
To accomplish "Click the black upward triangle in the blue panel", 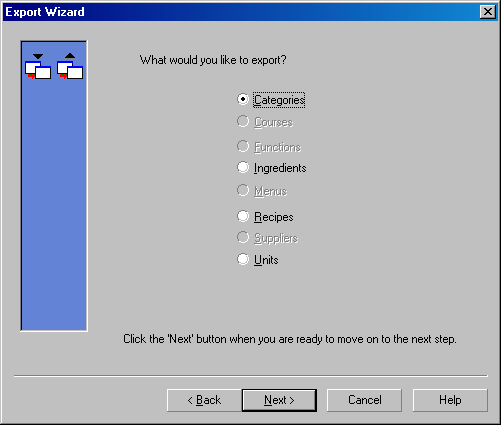I will (x=70, y=56).
